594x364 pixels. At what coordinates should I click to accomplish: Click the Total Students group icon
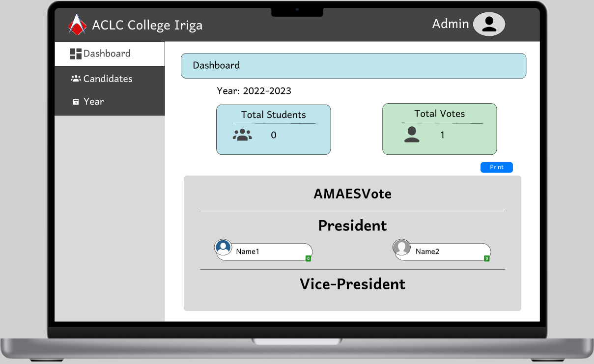[242, 135]
